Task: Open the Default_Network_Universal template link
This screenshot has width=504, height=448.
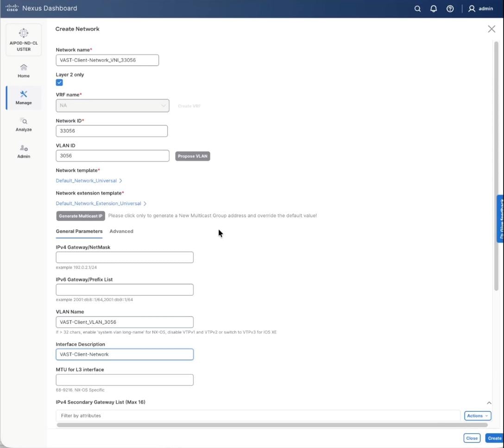Action: pos(87,180)
